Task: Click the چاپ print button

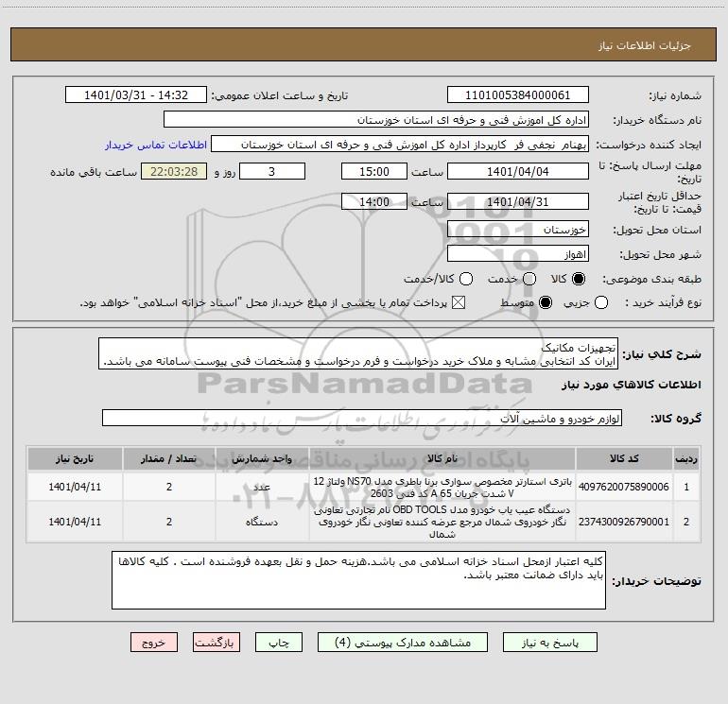Action: pyautogui.click(x=279, y=643)
